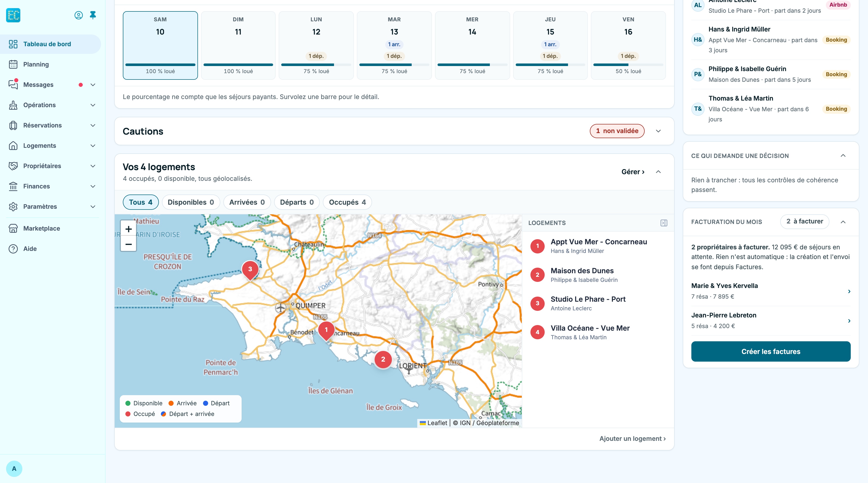
Task: Collapse the Logements list panel icon
Action: coord(663,223)
